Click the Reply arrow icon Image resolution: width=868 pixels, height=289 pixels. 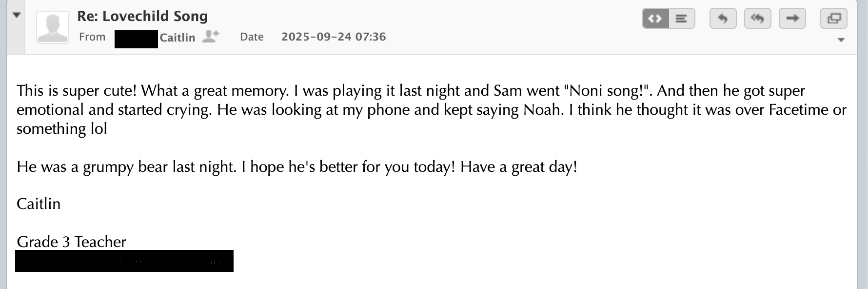coord(723,19)
